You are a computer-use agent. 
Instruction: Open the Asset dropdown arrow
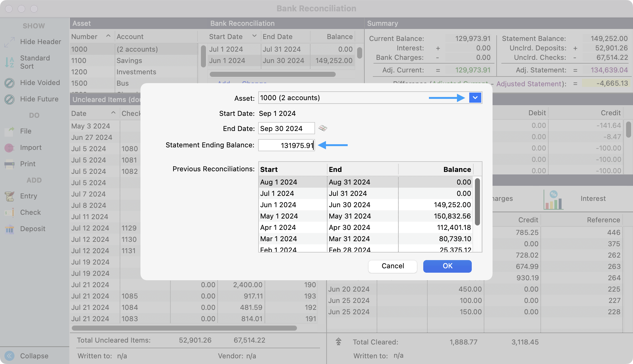point(475,98)
